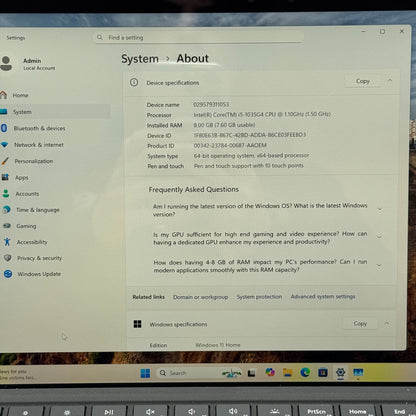This screenshot has width=416, height=416.
Task: Collapse the Device specifications section
Action: click(x=390, y=80)
